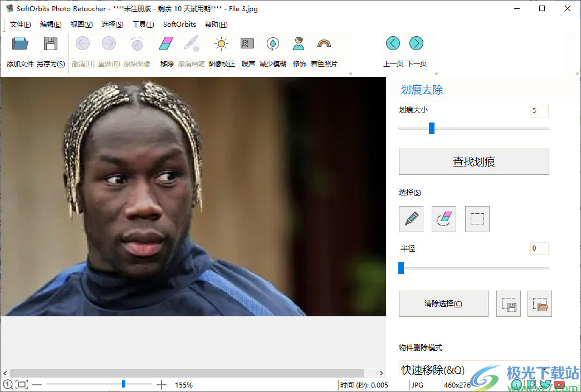The width and height of the screenshot is (581, 392).
Task: Select the marker pen selection tool
Action: coord(411,219)
